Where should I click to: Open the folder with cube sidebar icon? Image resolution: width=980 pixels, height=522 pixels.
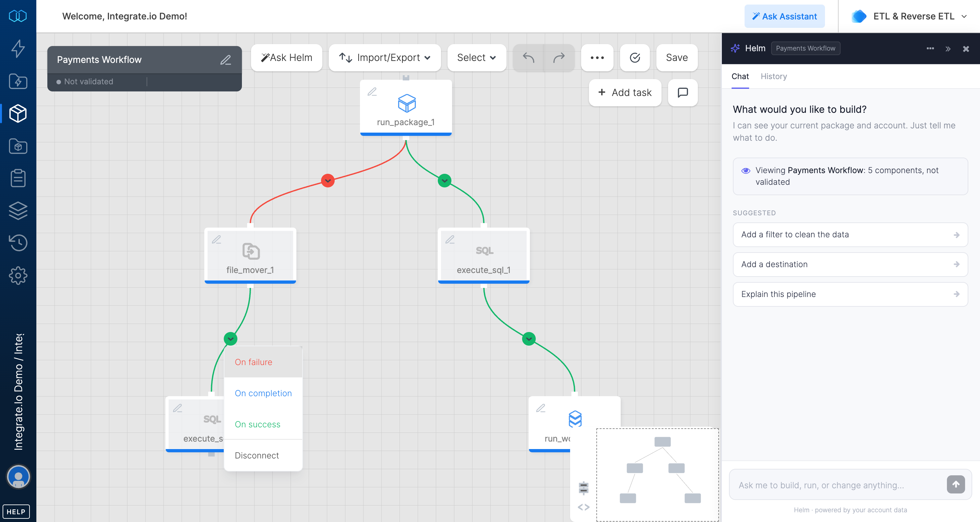pos(18,146)
